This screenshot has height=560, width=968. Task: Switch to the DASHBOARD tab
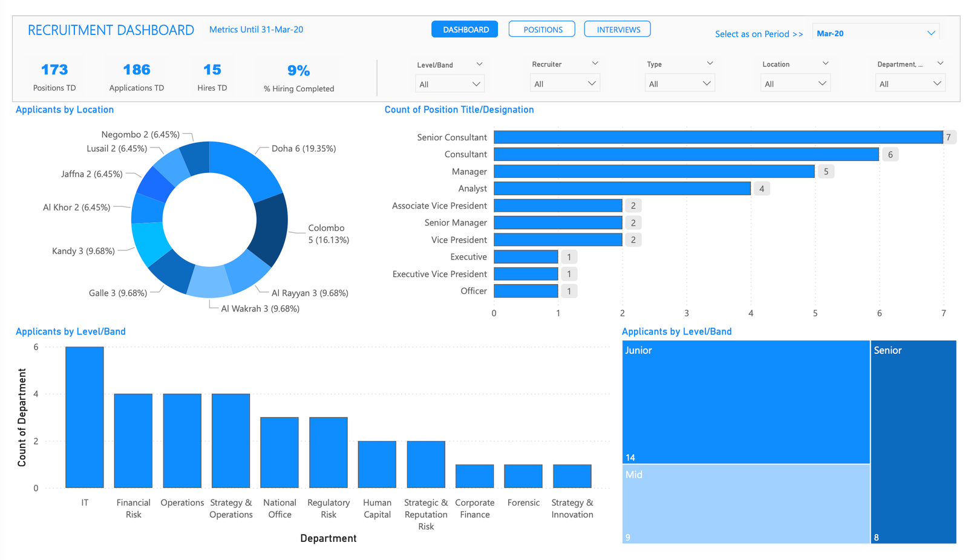[x=464, y=28]
